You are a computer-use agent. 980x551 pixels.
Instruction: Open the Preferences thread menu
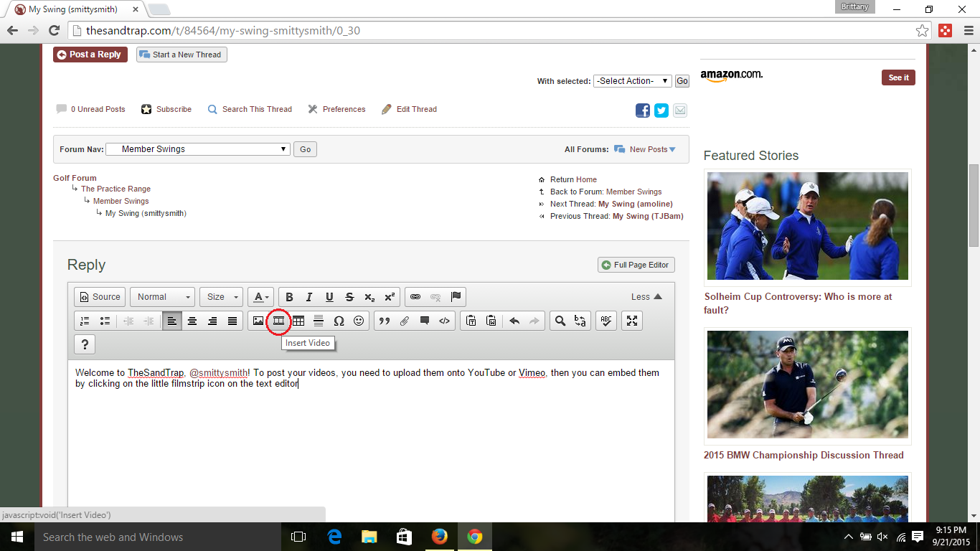click(344, 109)
